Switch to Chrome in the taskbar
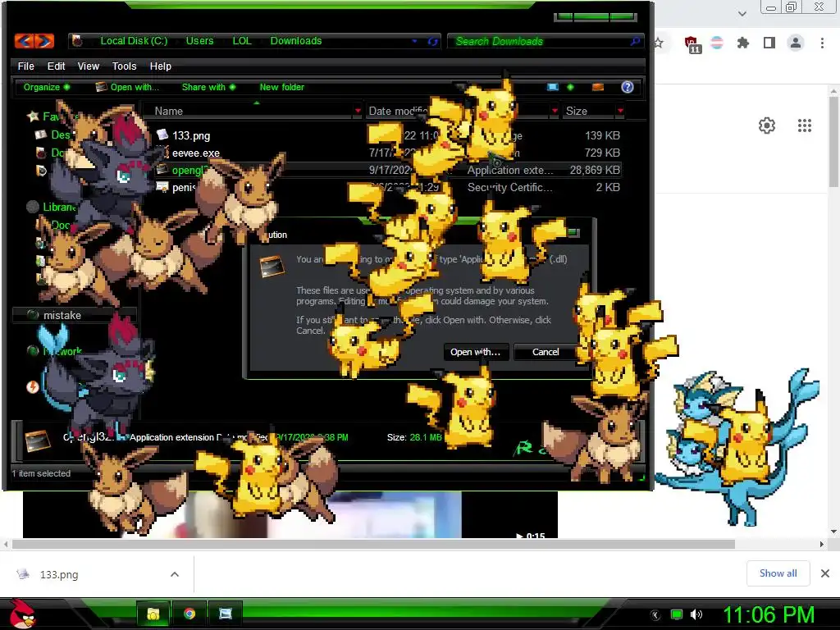 (x=189, y=614)
